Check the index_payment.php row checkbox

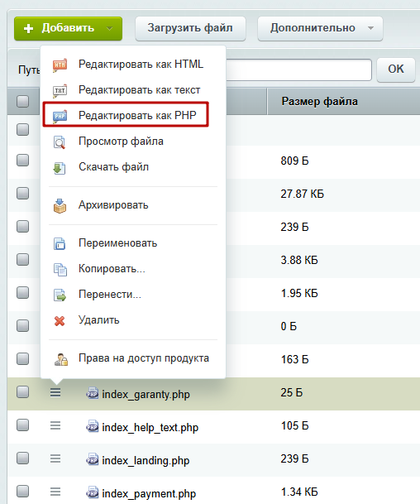coord(23,491)
